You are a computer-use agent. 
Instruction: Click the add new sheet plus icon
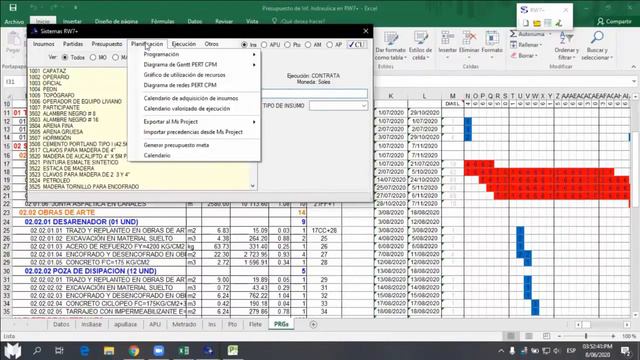click(x=313, y=324)
